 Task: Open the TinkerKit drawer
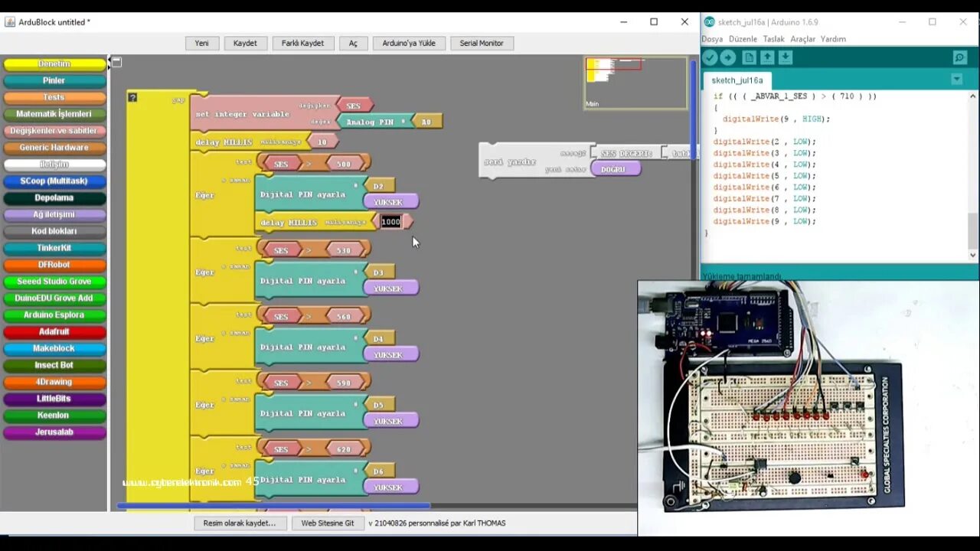click(54, 248)
